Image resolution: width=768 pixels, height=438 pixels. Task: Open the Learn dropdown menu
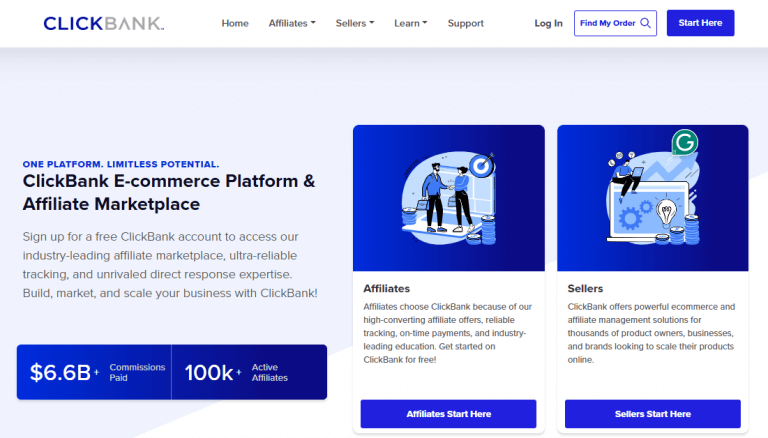click(410, 23)
